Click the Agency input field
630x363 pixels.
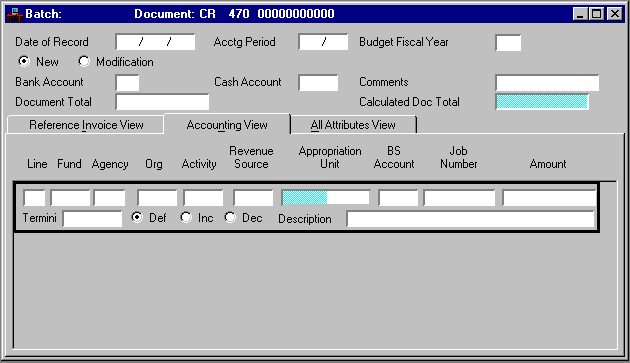[109, 198]
